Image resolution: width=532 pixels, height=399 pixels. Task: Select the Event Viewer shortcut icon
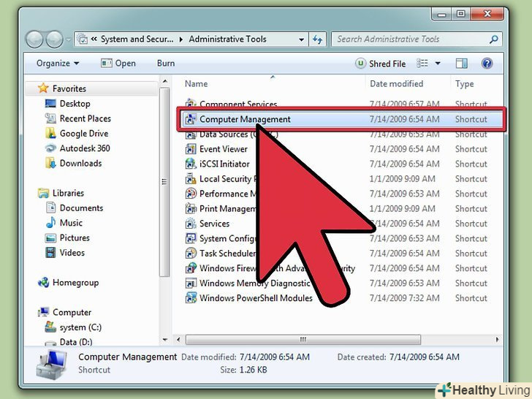[190, 149]
